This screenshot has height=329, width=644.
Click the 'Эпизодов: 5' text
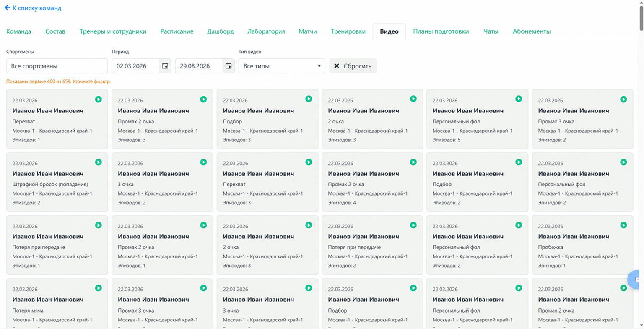pyautogui.click(x=447, y=140)
